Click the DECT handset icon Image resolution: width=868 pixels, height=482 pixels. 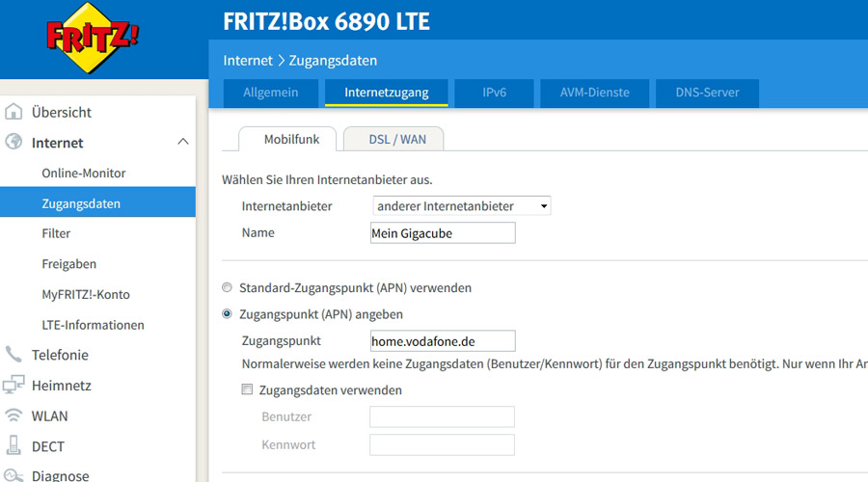(14, 445)
